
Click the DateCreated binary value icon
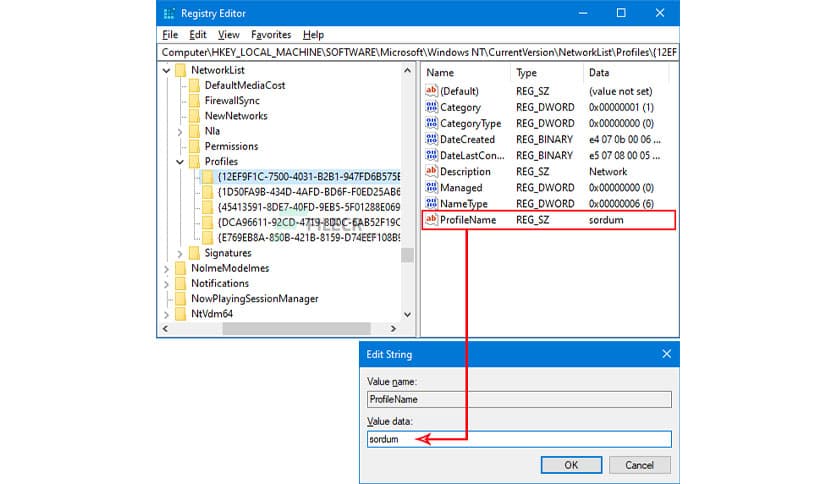[431, 139]
